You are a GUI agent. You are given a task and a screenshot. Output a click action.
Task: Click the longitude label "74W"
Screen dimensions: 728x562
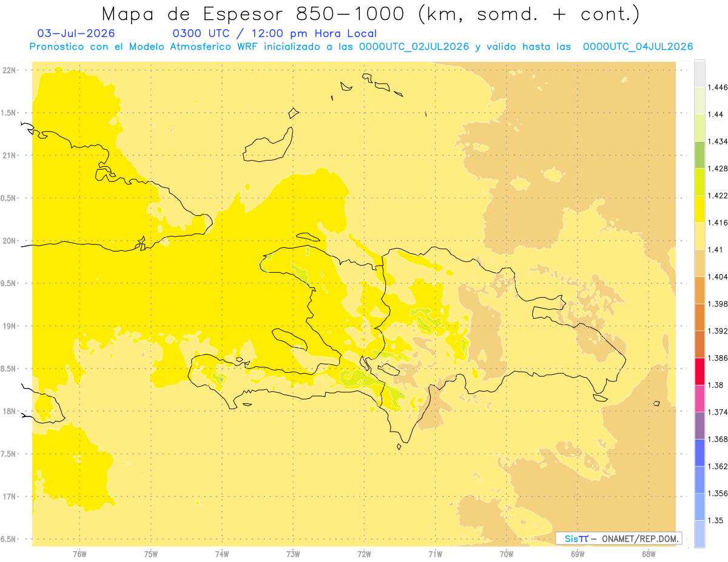tap(222, 554)
